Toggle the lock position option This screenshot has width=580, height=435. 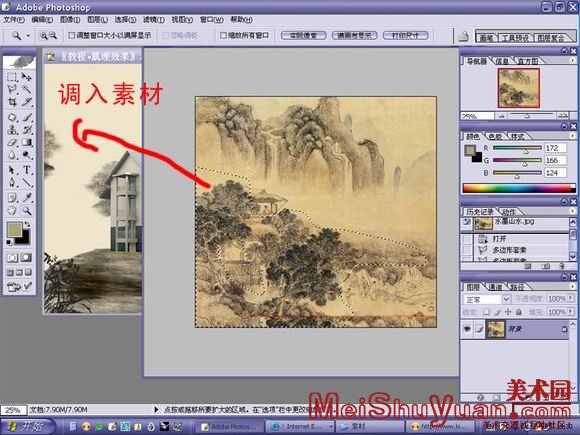coord(508,312)
